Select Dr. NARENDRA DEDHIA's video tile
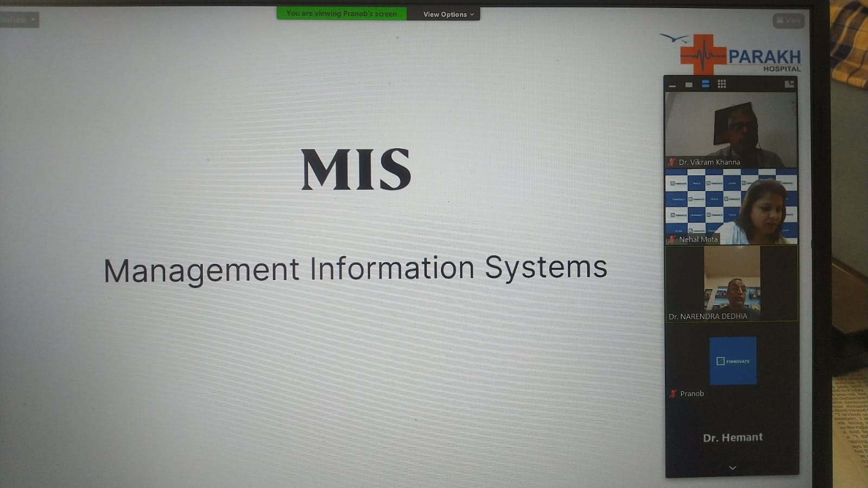 point(731,283)
